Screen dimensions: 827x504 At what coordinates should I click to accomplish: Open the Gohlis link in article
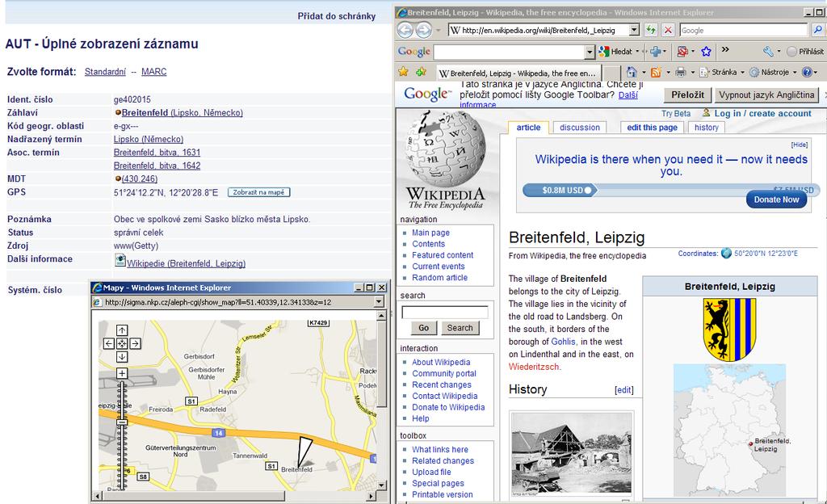(563, 342)
